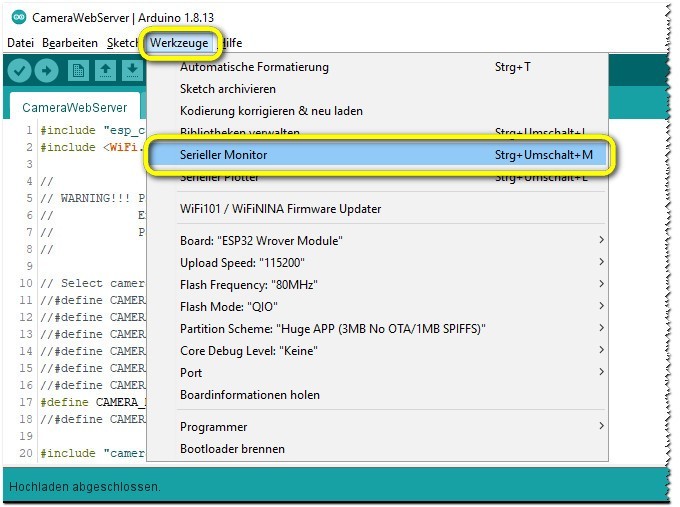
Task: Click the Arduino logo in title bar
Action: [x=19, y=17]
